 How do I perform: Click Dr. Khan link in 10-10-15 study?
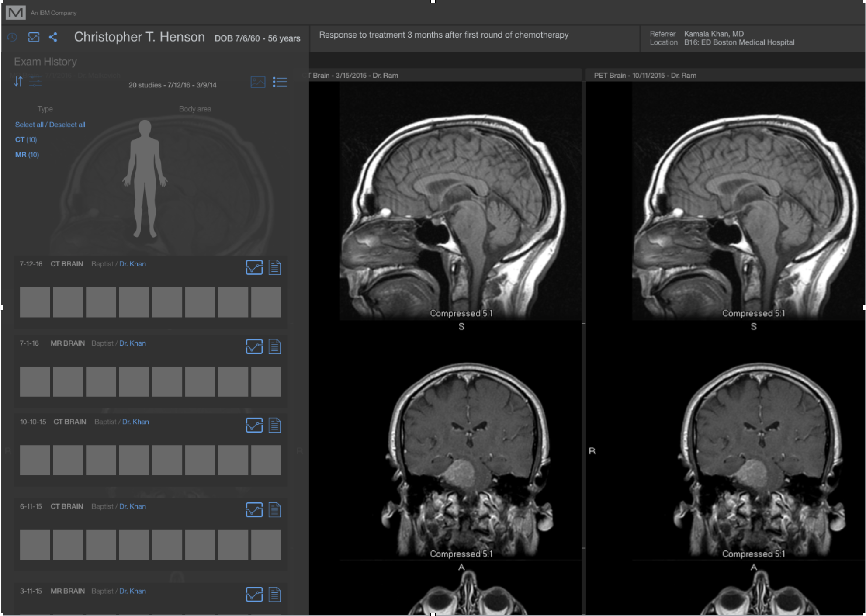pos(135,422)
